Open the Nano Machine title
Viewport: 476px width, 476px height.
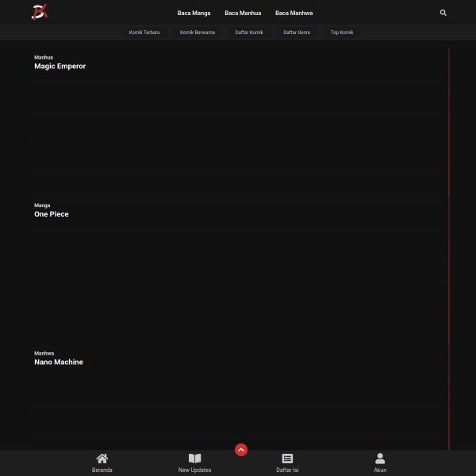tap(59, 362)
